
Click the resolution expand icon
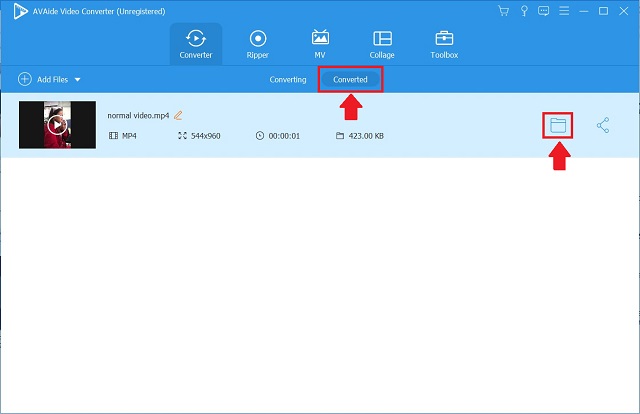tap(182, 136)
